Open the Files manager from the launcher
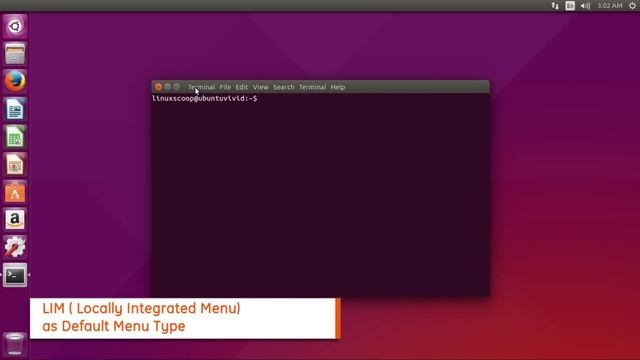 tap(15, 54)
